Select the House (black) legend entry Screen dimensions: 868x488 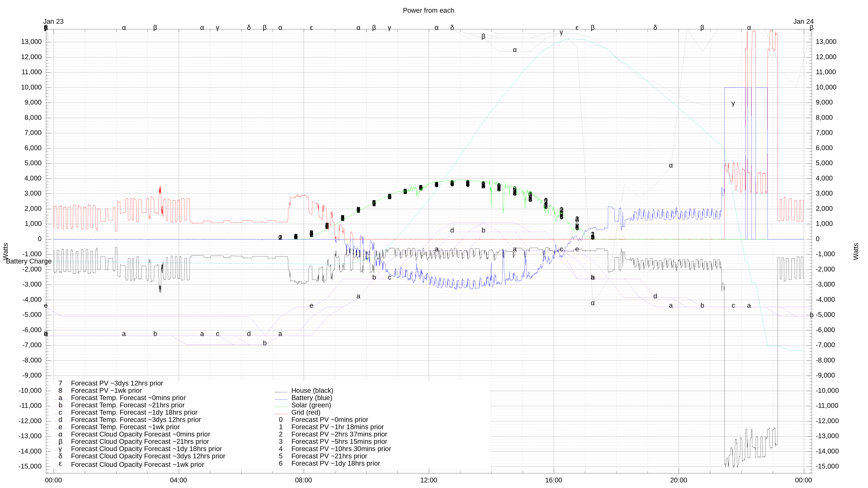tap(312, 390)
